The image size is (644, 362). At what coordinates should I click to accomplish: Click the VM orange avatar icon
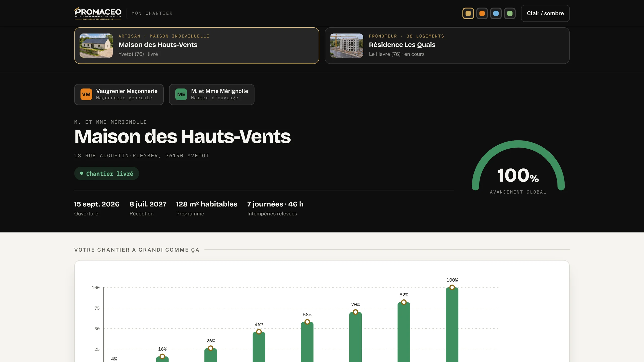(86, 94)
